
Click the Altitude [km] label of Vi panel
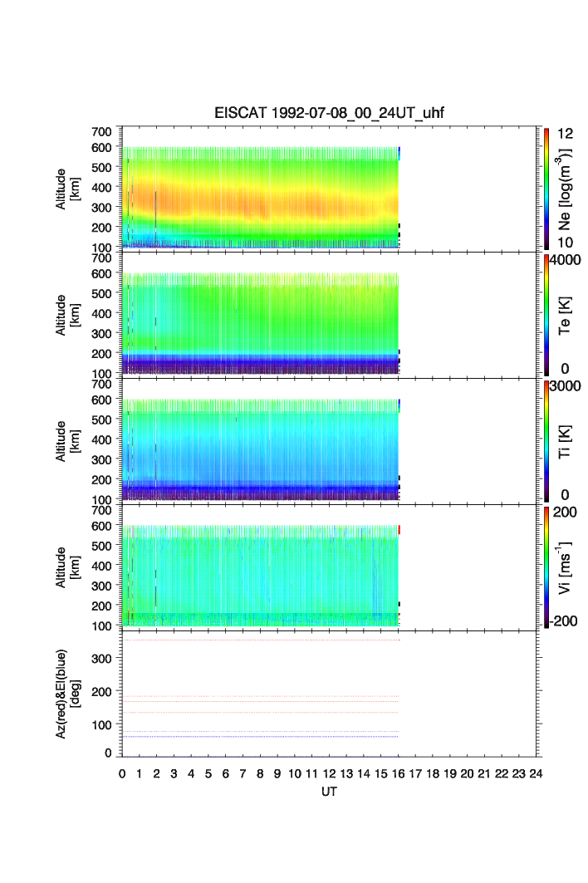coord(67,567)
